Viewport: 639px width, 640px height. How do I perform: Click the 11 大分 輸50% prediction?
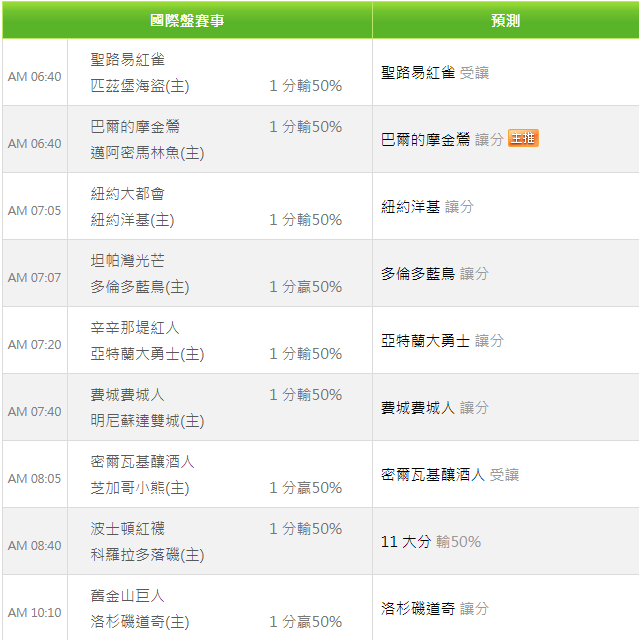431,542
